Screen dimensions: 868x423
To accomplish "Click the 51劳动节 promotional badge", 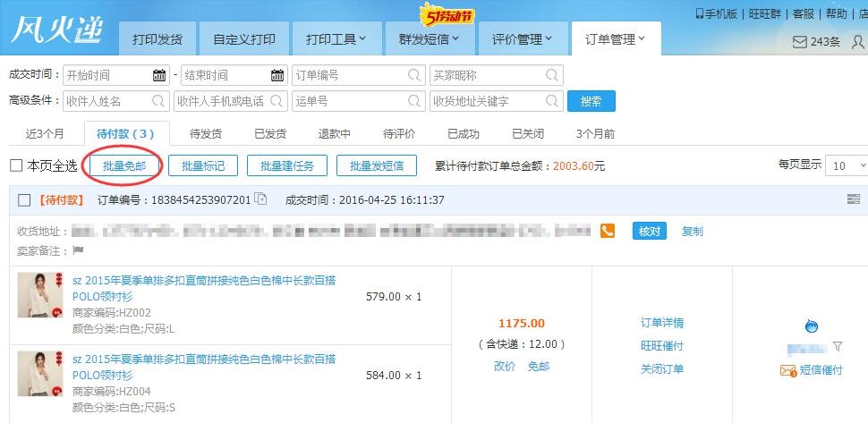I will [447, 15].
